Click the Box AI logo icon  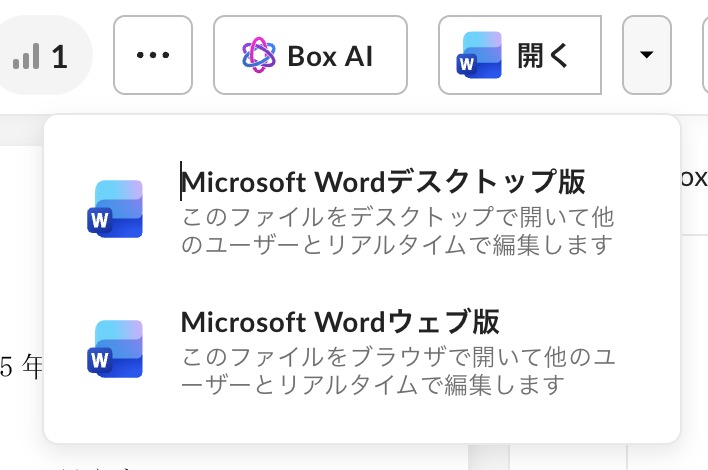(259, 55)
